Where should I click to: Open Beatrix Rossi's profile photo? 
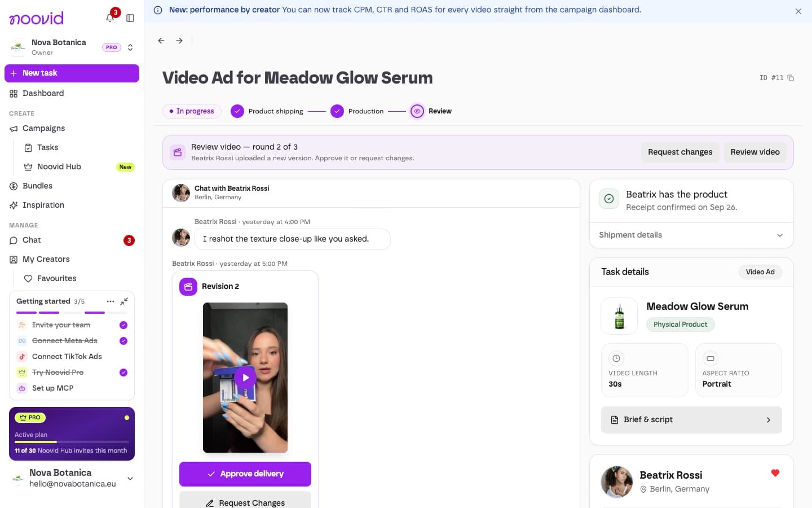point(617,481)
